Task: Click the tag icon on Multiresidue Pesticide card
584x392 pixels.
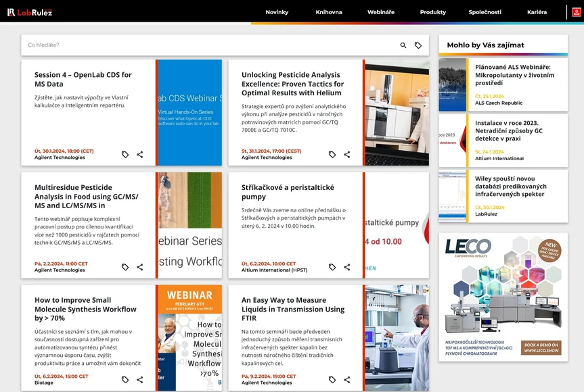Action: click(125, 267)
